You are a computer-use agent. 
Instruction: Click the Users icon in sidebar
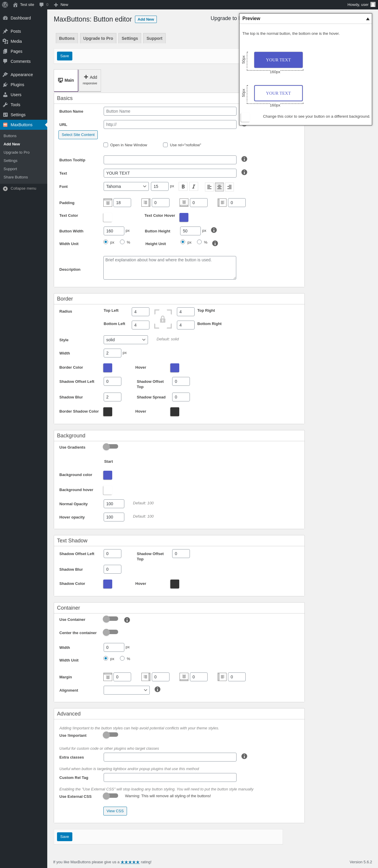tap(5, 95)
